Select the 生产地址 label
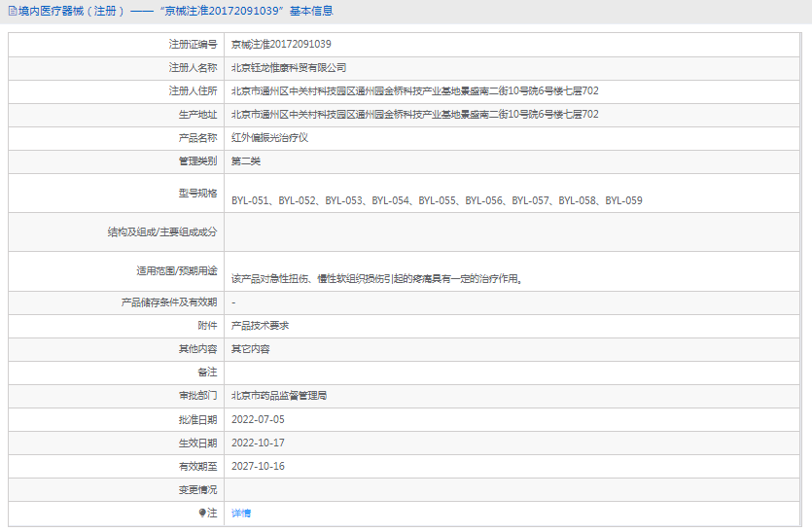Screen dimensions: 812x532 point(197,114)
